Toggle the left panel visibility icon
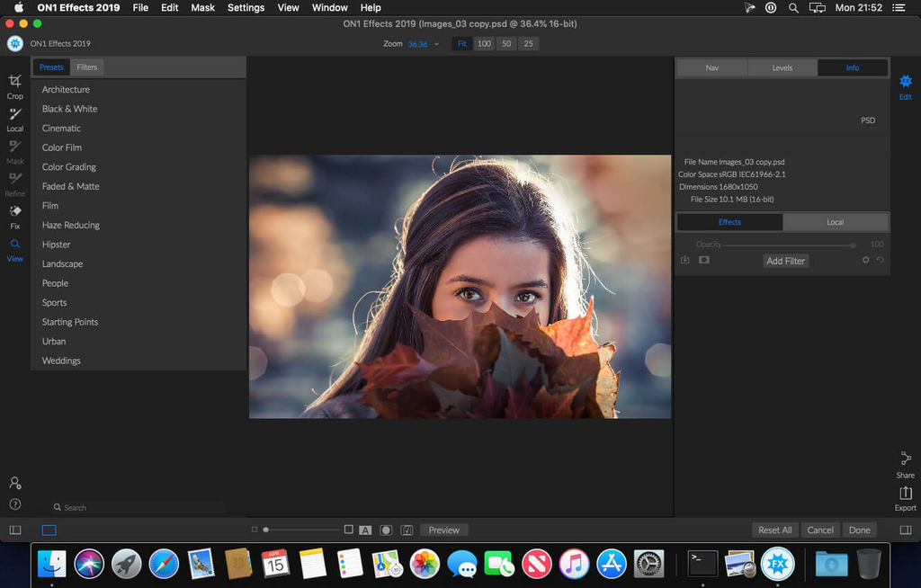This screenshot has width=921, height=588. (15, 530)
